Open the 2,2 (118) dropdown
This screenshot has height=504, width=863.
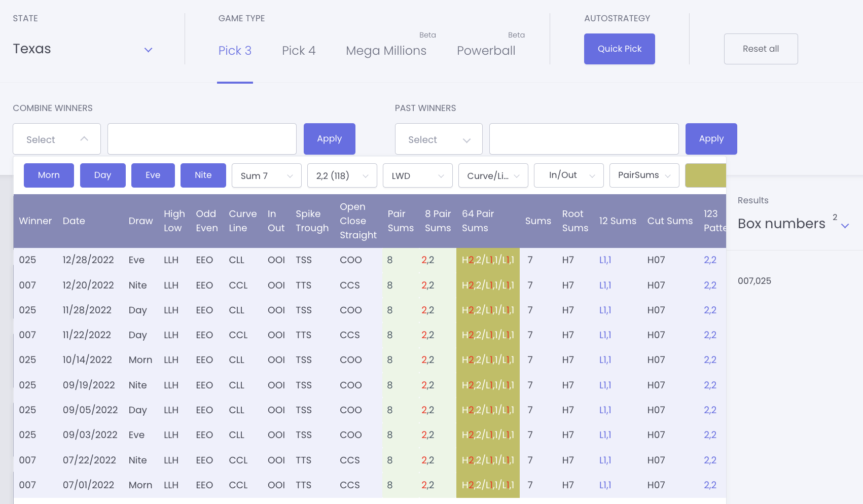click(342, 176)
